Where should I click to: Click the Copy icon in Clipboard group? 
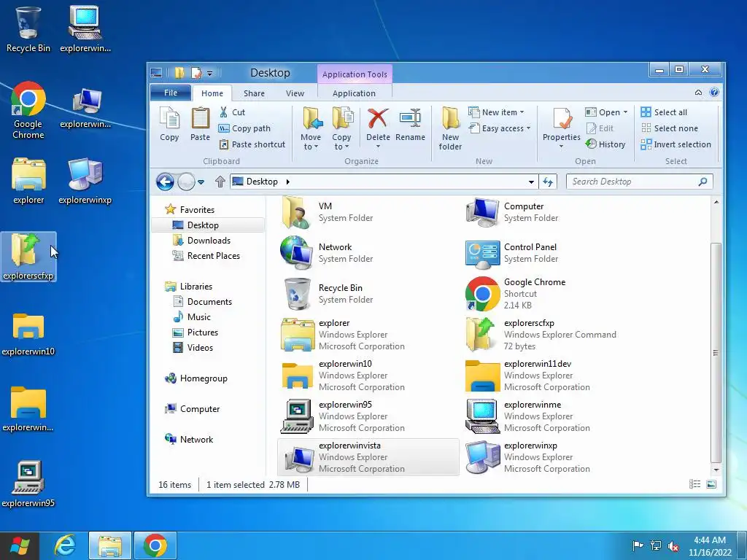pos(169,124)
